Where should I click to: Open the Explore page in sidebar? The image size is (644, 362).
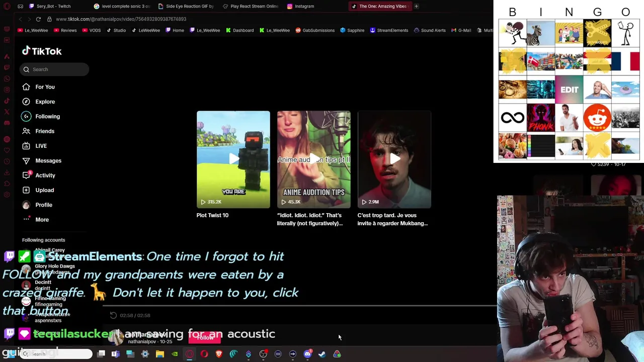point(38,102)
